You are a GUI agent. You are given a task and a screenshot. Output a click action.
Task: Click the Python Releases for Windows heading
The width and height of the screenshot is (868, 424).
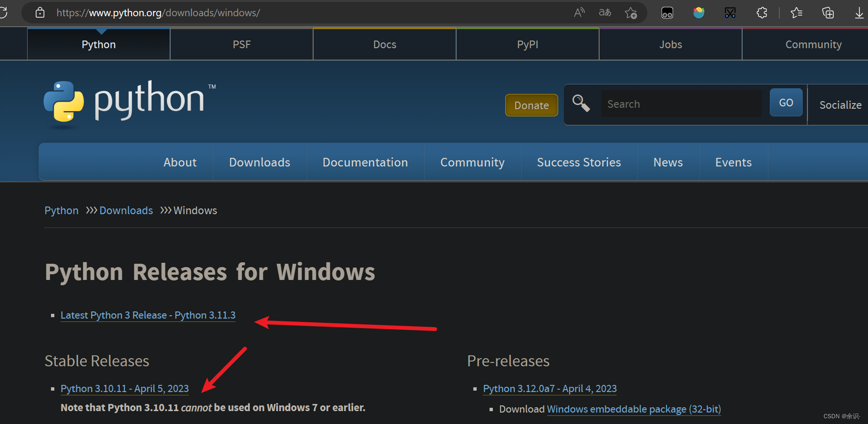pyautogui.click(x=210, y=272)
